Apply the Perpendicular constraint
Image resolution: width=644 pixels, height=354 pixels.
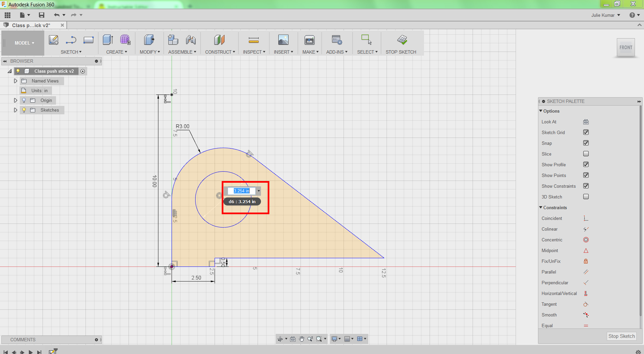pos(586,283)
